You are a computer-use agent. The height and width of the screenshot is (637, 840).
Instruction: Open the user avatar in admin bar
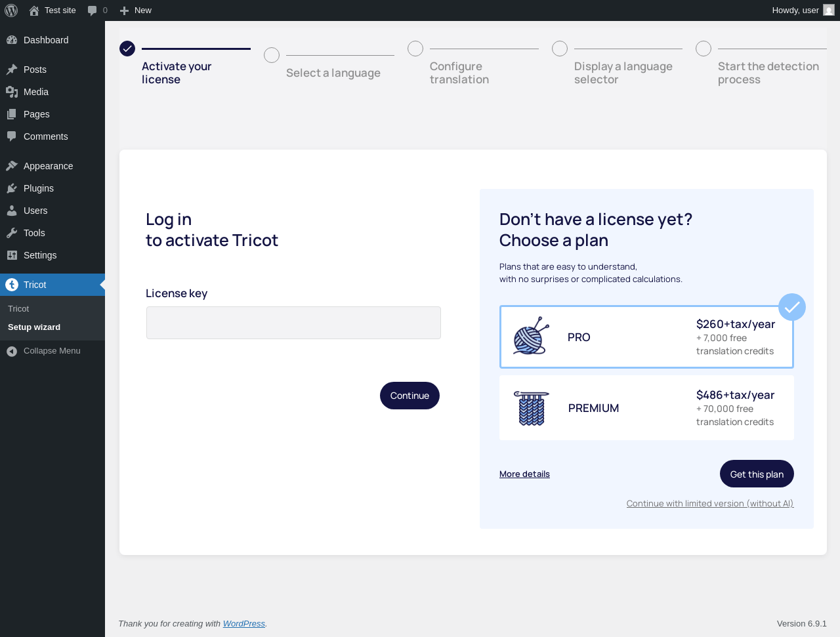829,10
